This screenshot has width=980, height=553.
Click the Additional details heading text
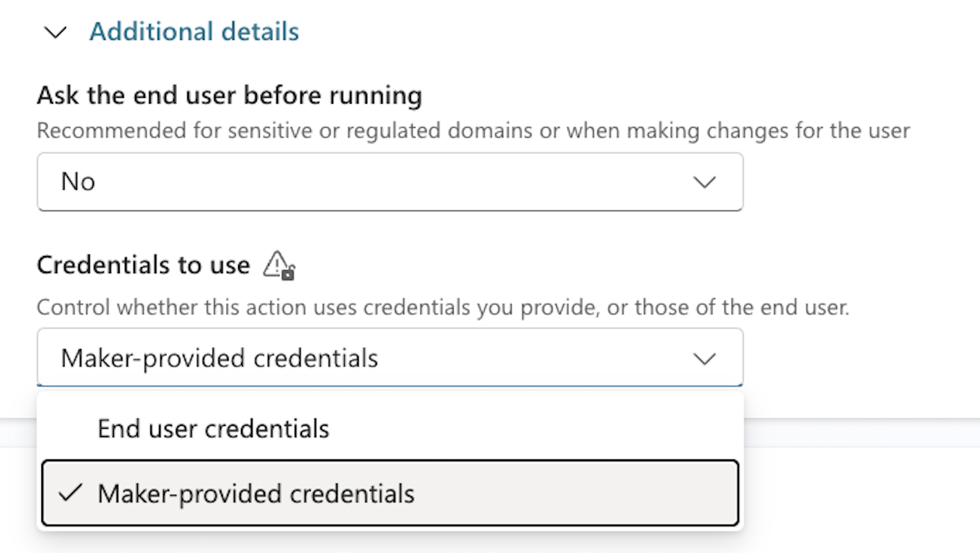coord(194,32)
